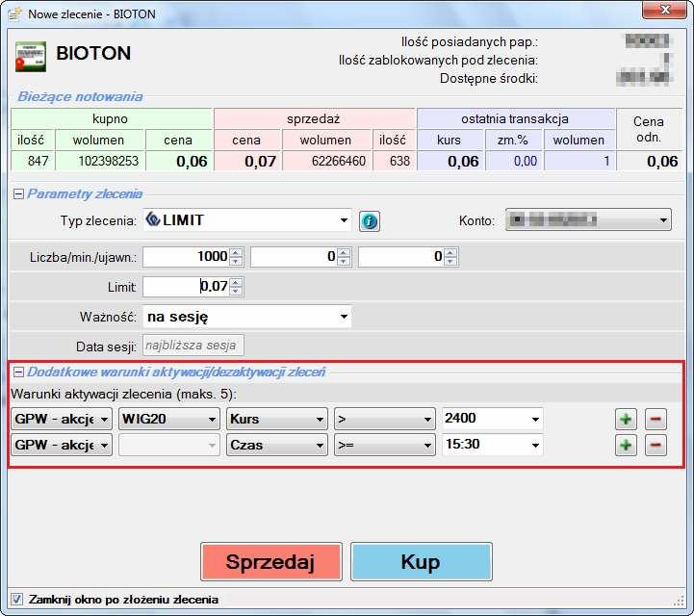Click zm.% value 0,00

[526, 161]
